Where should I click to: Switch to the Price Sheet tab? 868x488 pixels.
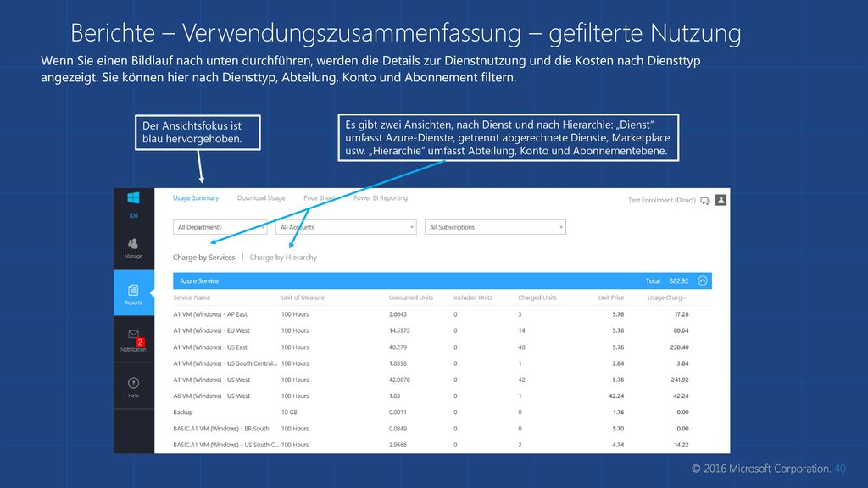(319, 198)
